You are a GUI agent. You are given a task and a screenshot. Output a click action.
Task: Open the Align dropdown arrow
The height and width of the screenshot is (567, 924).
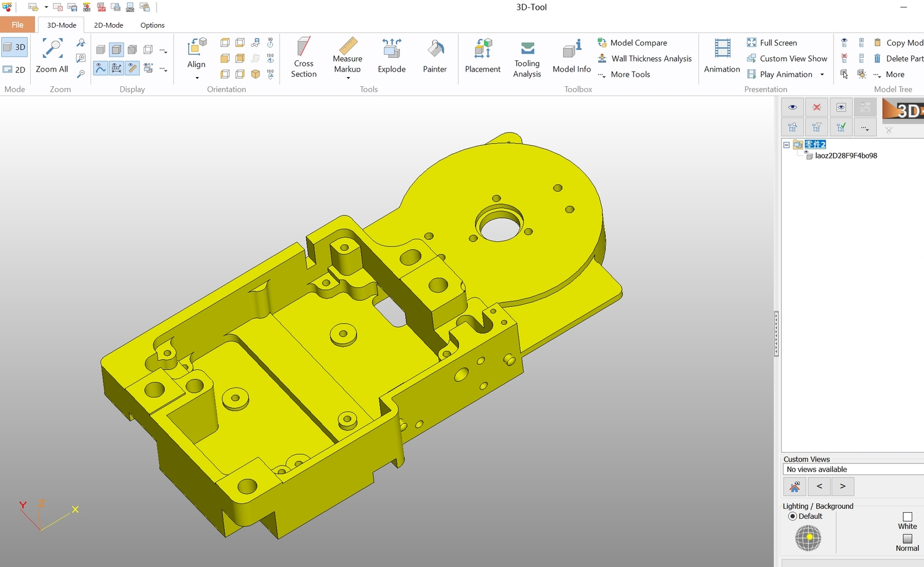[x=197, y=78]
